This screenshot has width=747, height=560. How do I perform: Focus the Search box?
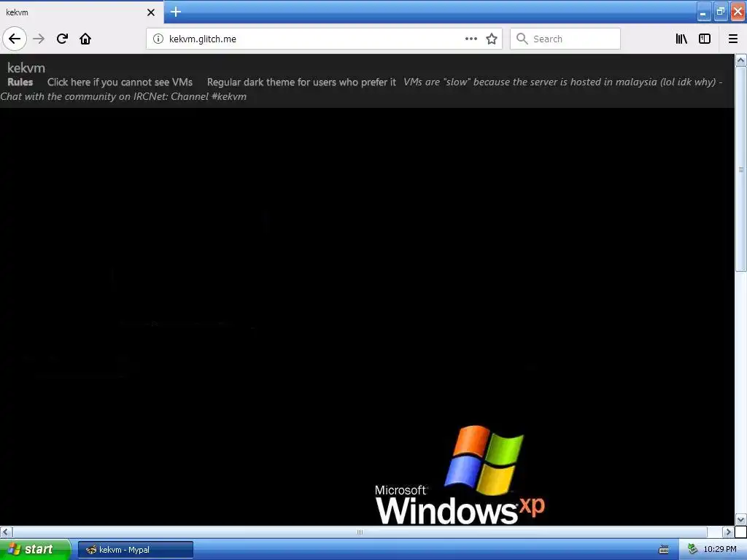[x=565, y=39]
